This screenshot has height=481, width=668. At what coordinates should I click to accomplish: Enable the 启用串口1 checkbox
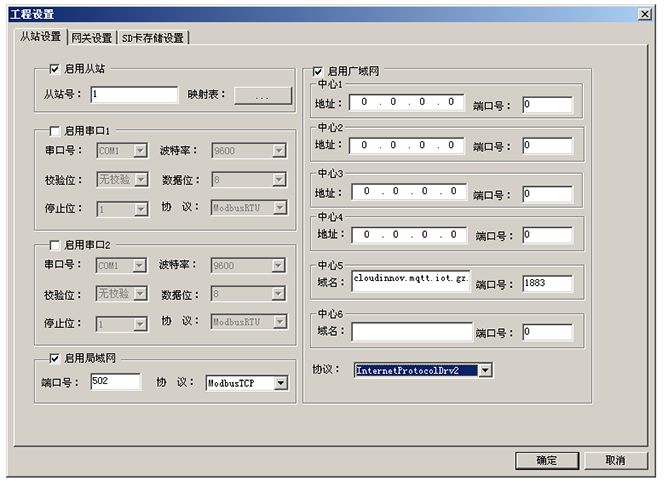coord(55,131)
